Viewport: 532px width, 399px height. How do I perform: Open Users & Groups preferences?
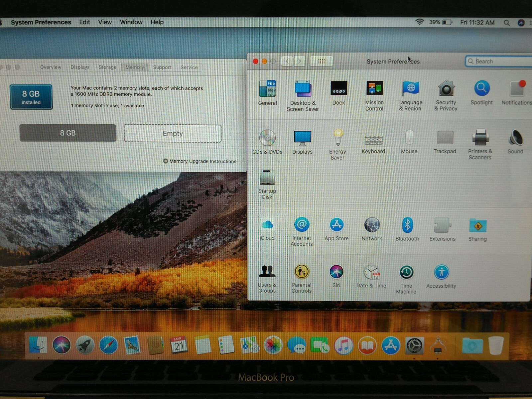click(267, 279)
